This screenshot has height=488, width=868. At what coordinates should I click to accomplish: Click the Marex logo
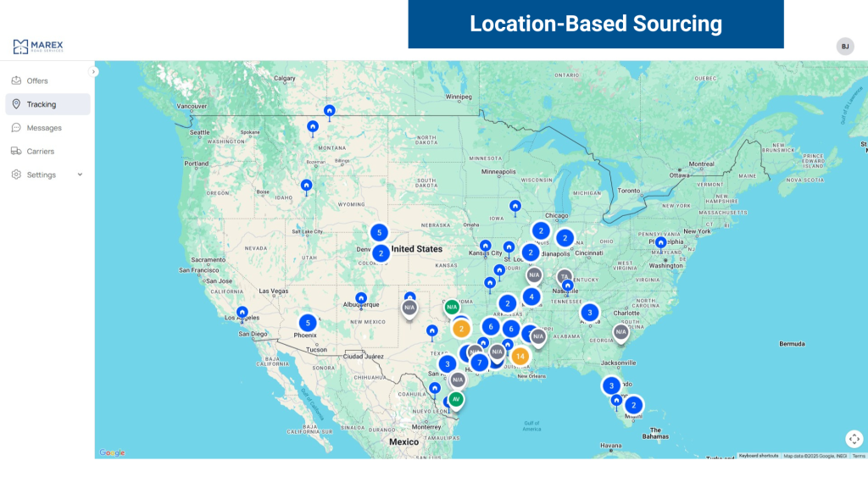pyautogui.click(x=38, y=47)
